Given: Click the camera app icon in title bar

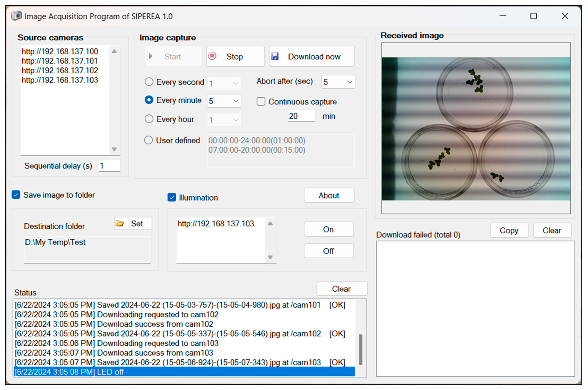Looking at the screenshot, I should 16,16.
